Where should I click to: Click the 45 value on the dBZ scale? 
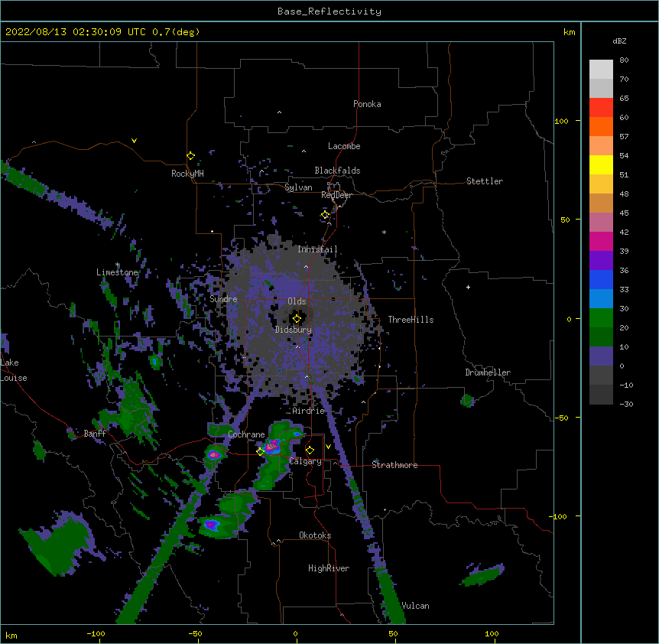624,213
